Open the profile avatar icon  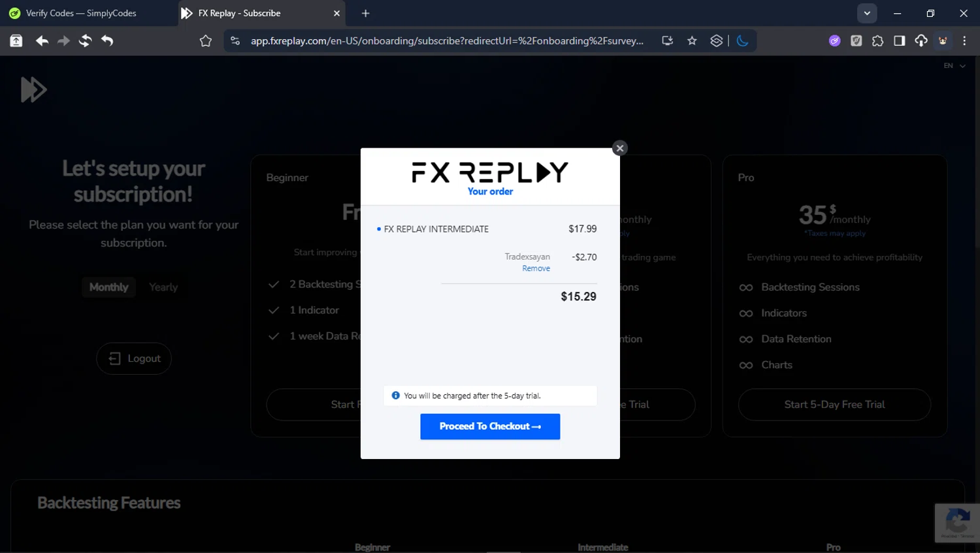point(943,40)
